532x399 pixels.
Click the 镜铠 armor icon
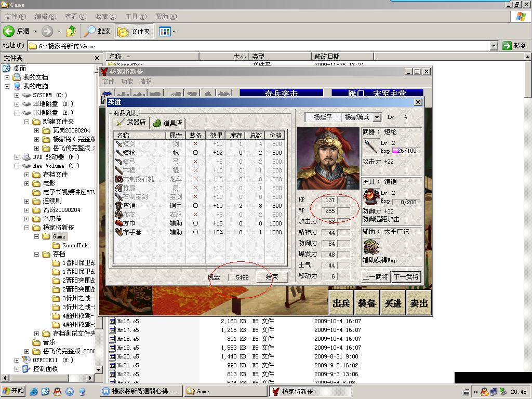370,197
